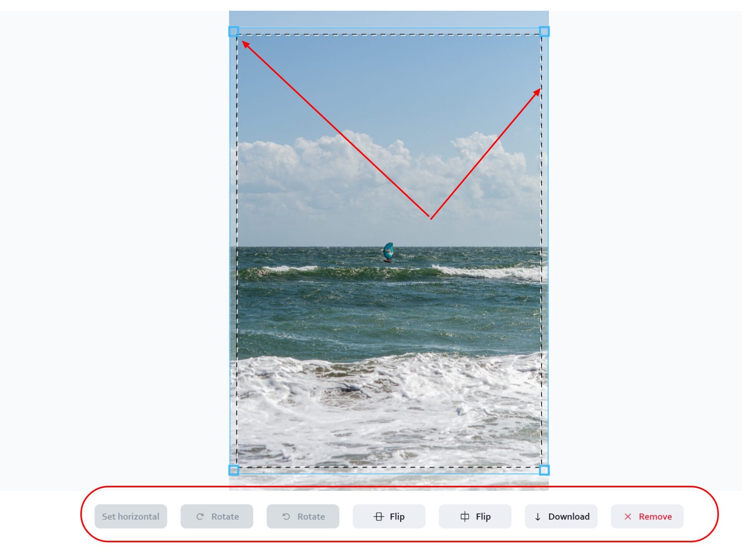Click the bottom blue edge of the crop box

389,473
